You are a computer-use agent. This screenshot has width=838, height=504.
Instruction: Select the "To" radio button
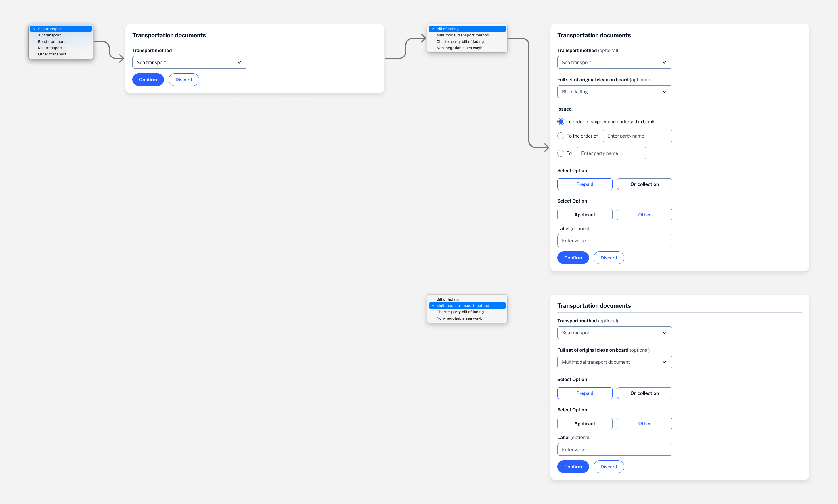[561, 153]
